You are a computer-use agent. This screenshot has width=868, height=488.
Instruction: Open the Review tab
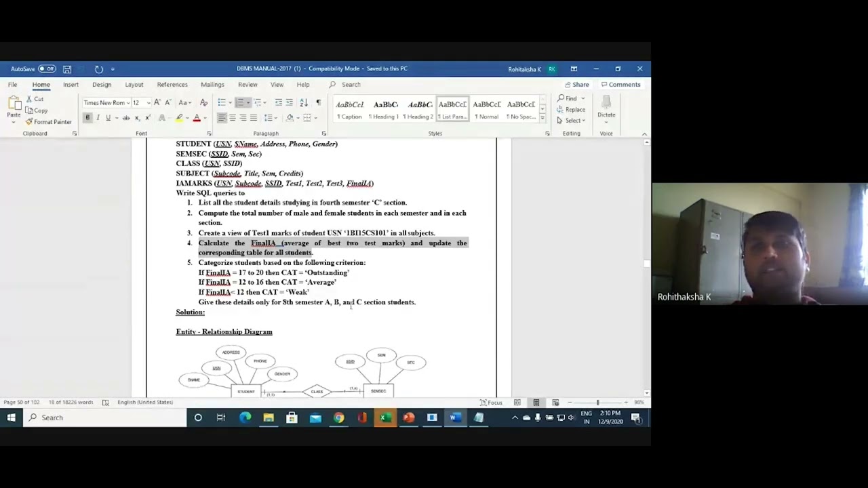click(248, 85)
